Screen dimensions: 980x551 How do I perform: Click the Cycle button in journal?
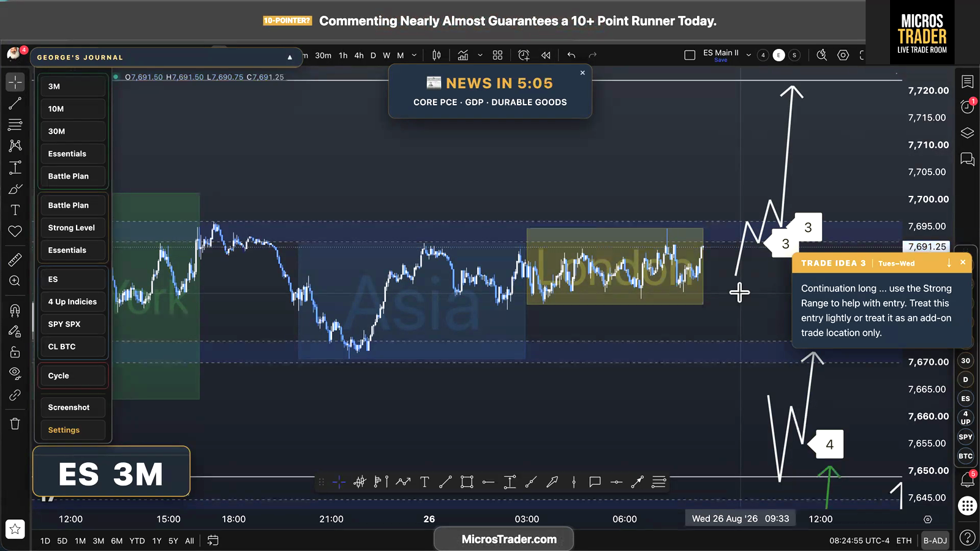[73, 376]
